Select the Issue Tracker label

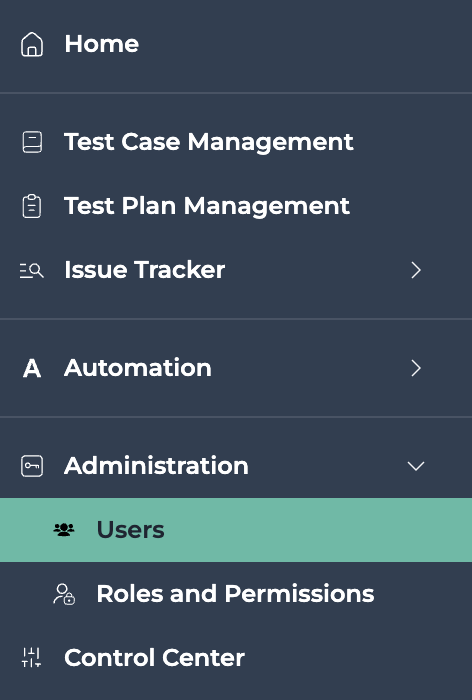click(x=144, y=270)
